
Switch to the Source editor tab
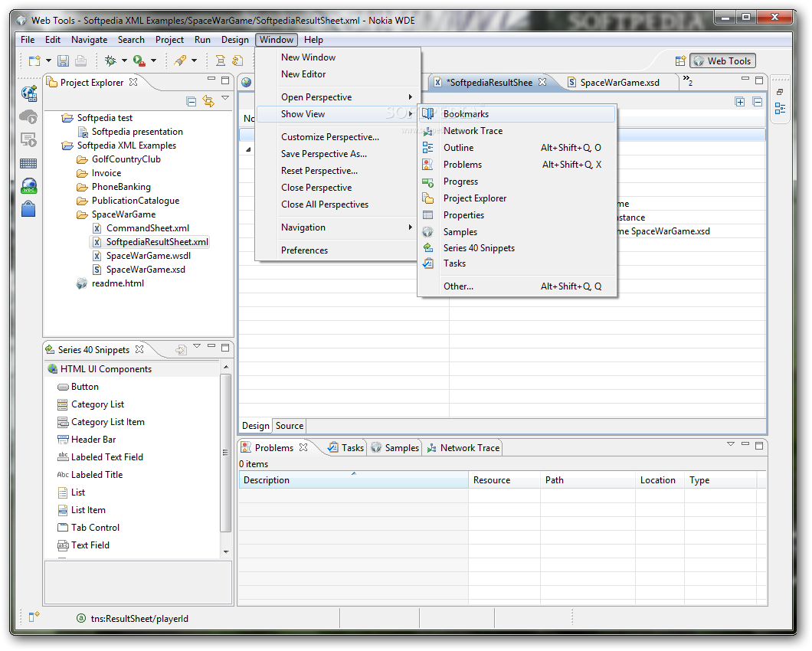[290, 426]
